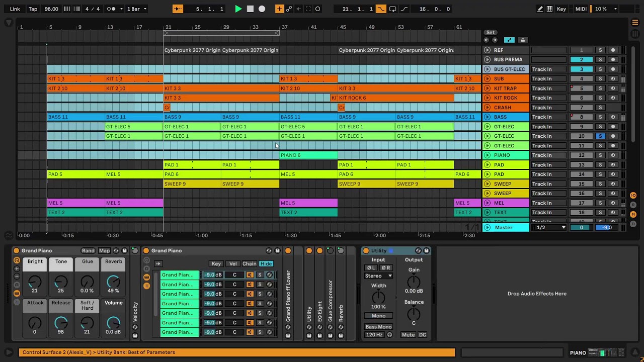Show the Key zone editor tab

(x=216, y=264)
